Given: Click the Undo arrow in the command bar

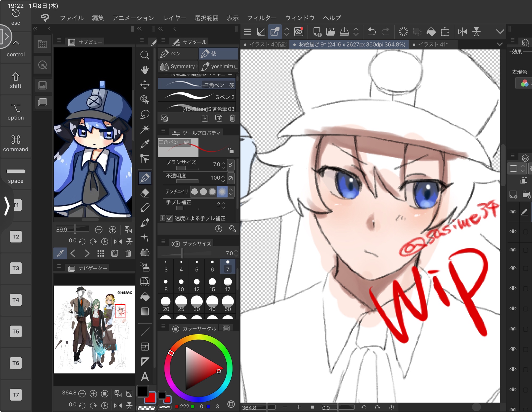Looking at the screenshot, I should pyautogui.click(x=371, y=32).
